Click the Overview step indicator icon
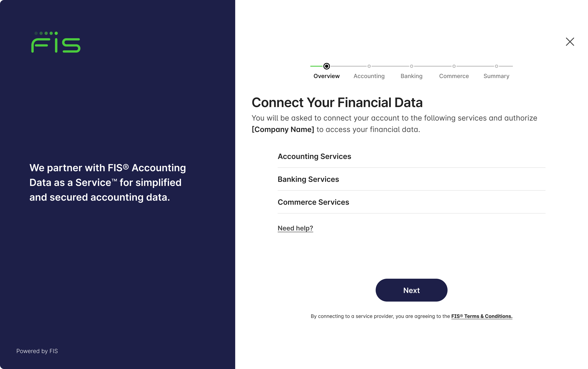The width and height of the screenshot is (588, 369). [326, 66]
